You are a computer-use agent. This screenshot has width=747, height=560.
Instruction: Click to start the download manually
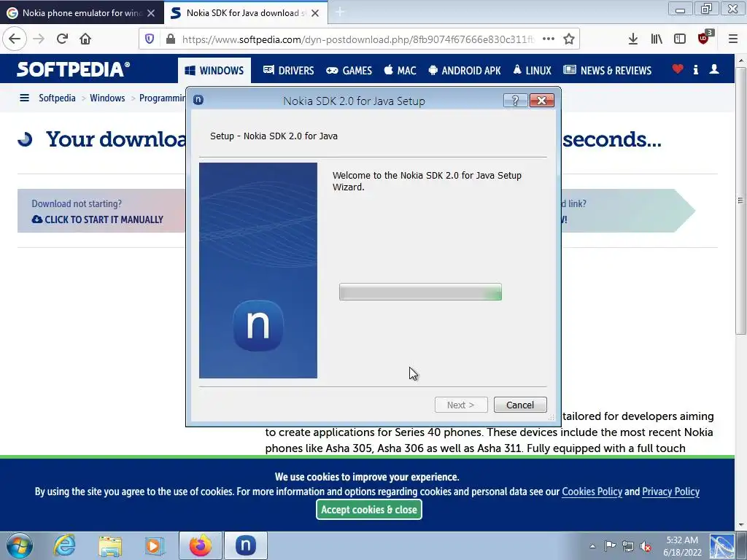98,219
